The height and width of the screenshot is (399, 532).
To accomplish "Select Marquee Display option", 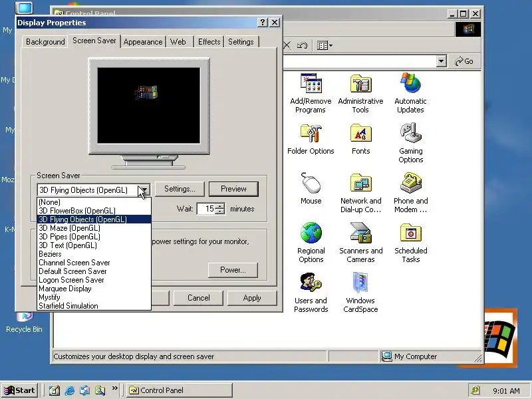I will click(x=94, y=289).
